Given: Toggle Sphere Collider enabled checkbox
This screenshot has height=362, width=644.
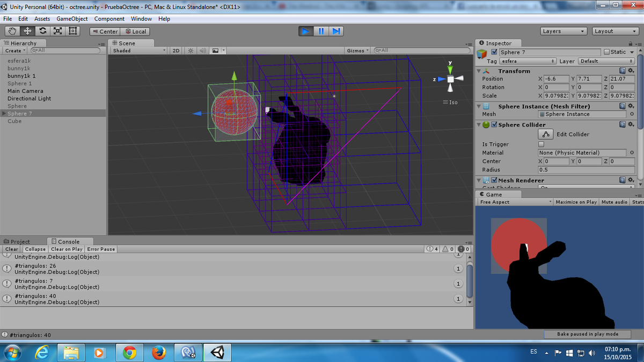Looking at the screenshot, I should (494, 124).
